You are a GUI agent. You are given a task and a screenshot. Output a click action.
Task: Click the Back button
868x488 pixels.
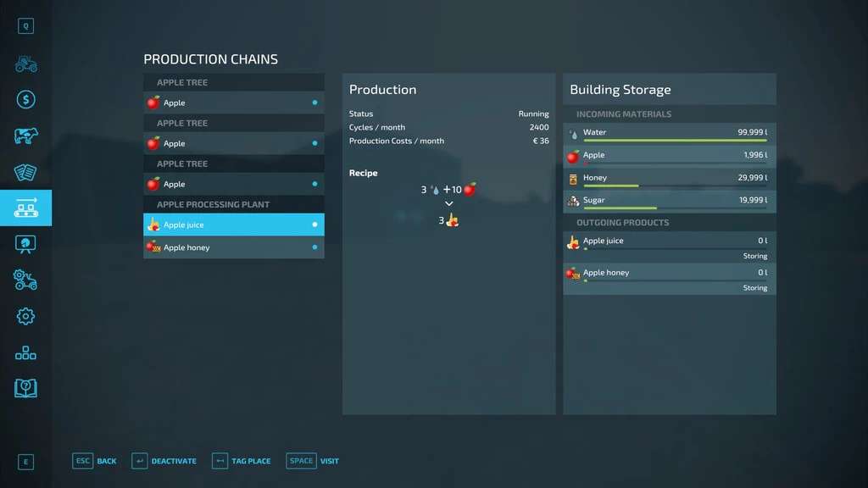95,461
